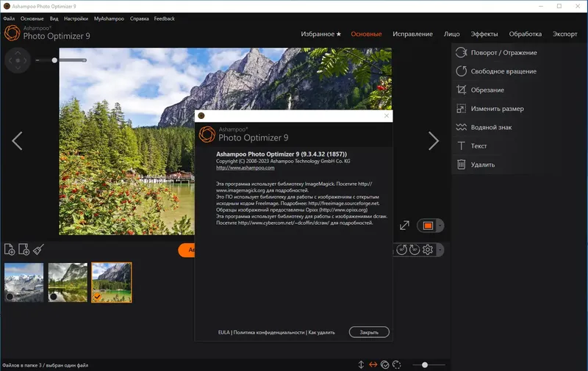588x371 pixels.
Task: Click the Закрыть button in About dialog
Action: 369,332
